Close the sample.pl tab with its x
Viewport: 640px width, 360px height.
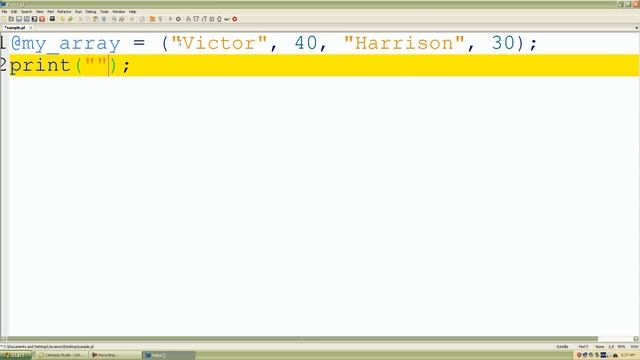click(31, 27)
